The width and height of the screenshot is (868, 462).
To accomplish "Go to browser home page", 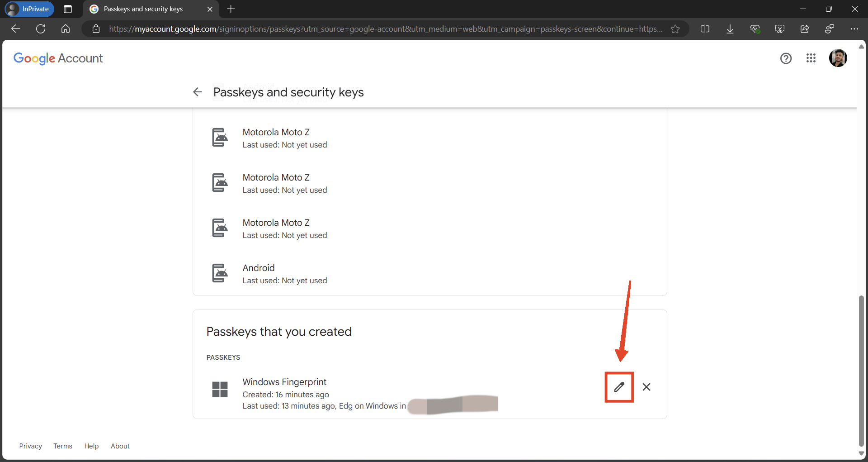I will (66, 29).
